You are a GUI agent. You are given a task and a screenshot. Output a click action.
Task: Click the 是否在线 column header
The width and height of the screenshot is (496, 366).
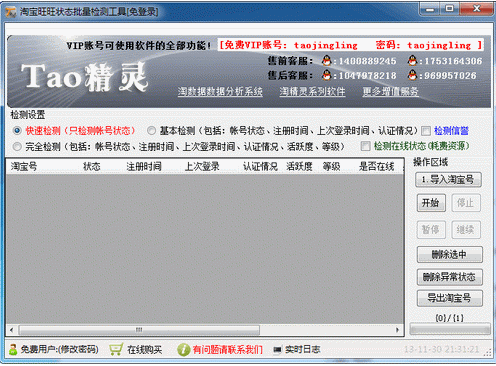[x=377, y=166]
